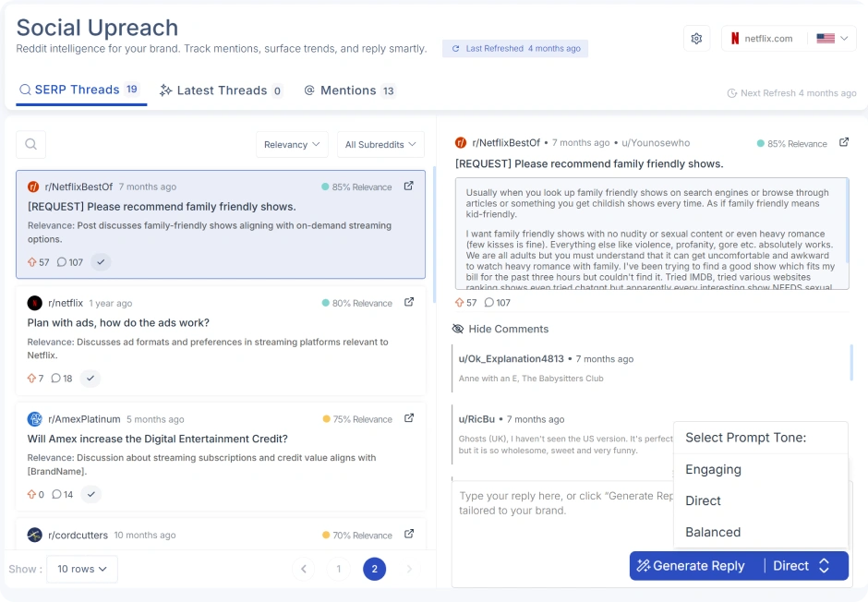Click the Social Upreach title

point(98,28)
